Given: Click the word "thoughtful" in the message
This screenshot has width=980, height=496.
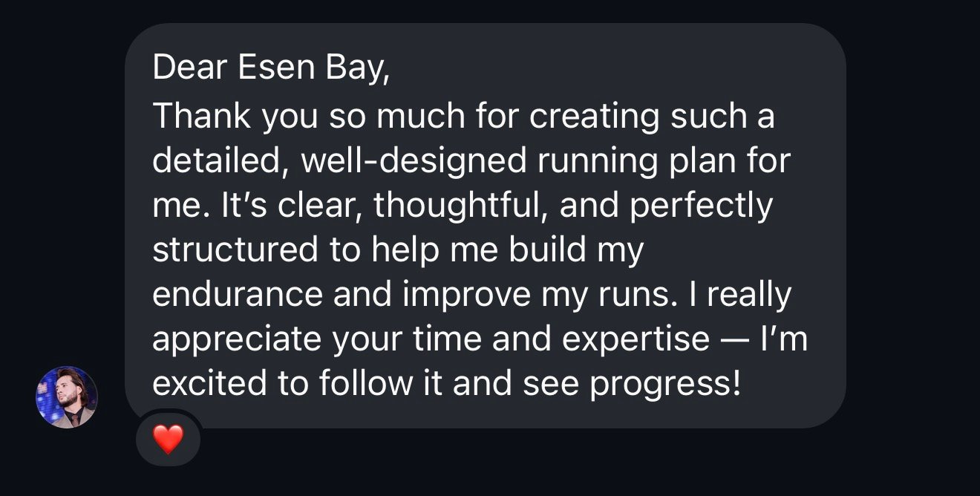Looking at the screenshot, I should (x=460, y=206).
